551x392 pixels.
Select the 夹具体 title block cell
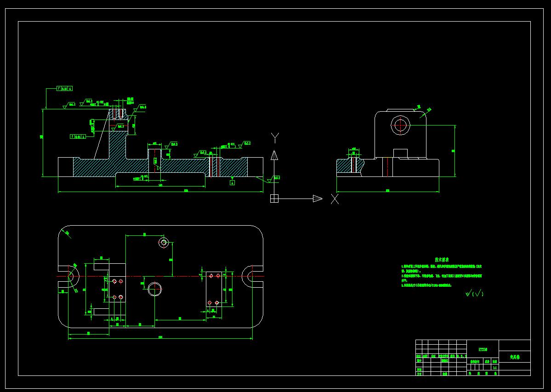[514, 358]
